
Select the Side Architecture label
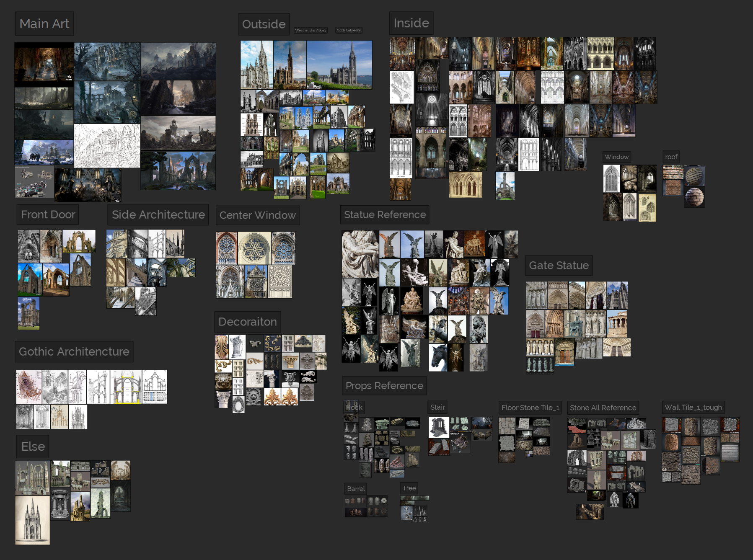(x=158, y=214)
